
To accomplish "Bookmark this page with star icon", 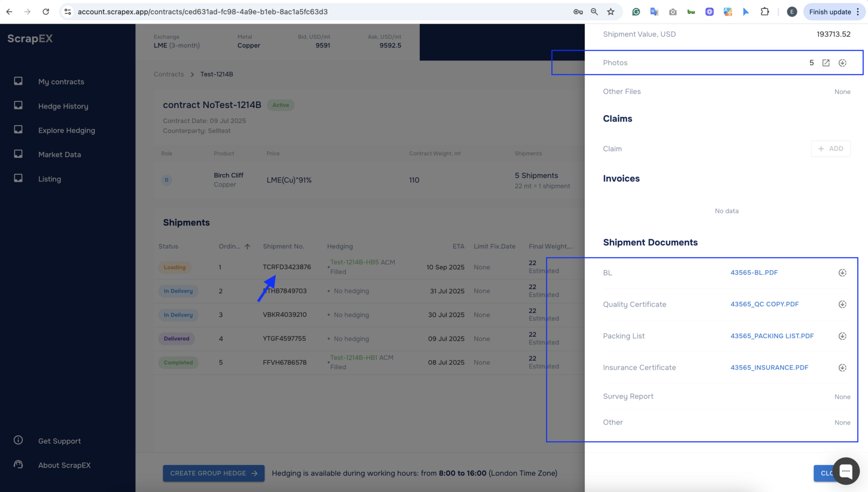I will coord(611,12).
